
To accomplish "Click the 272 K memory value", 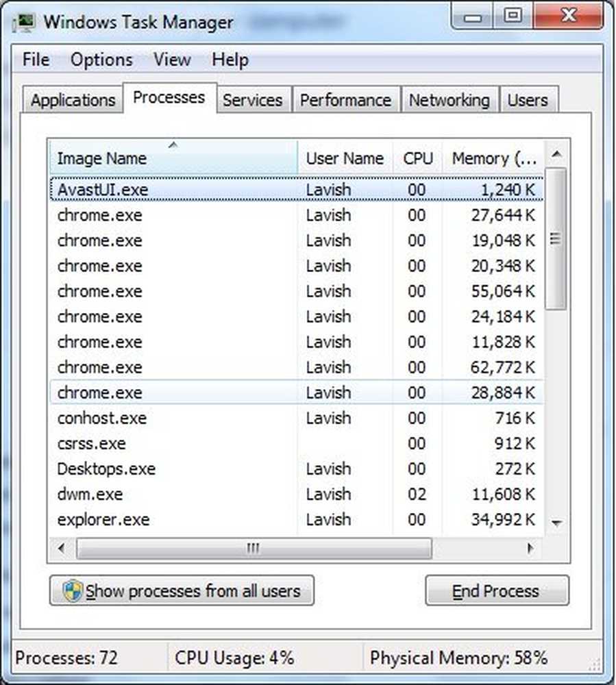I will coord(515,469).
